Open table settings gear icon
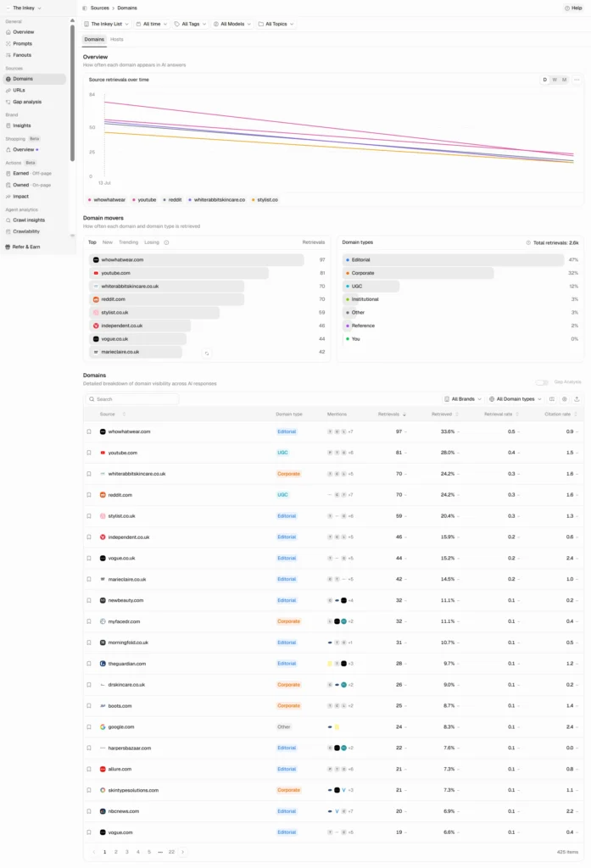 [565, 399]
